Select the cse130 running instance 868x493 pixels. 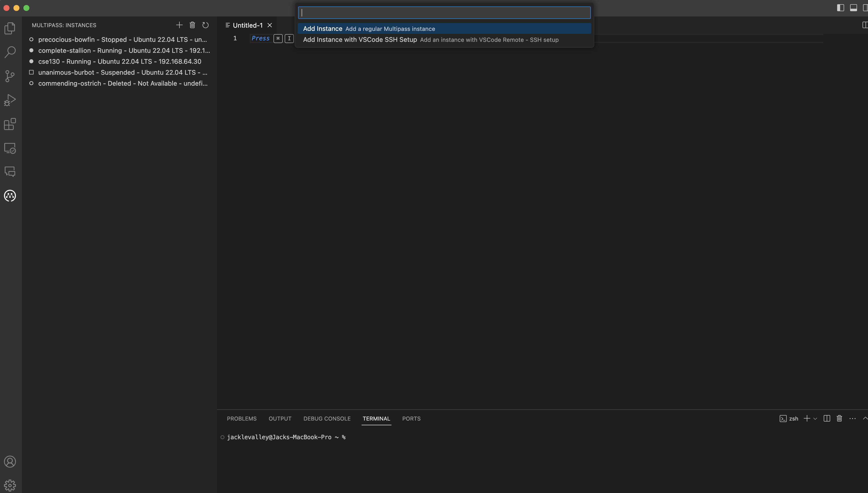point(119,61)
